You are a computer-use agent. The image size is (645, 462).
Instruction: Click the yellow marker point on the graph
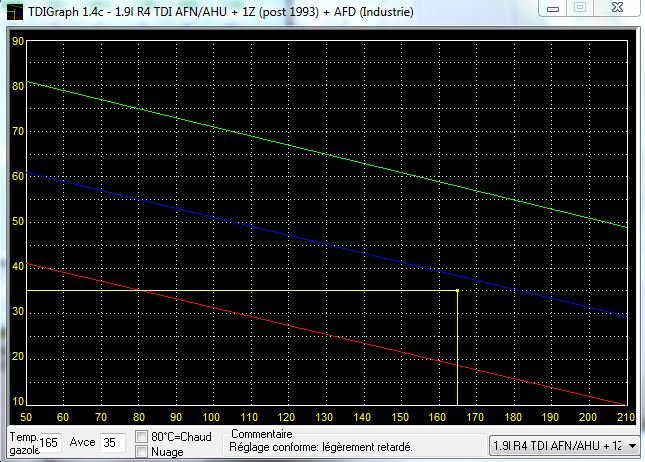tap(457, 290)
